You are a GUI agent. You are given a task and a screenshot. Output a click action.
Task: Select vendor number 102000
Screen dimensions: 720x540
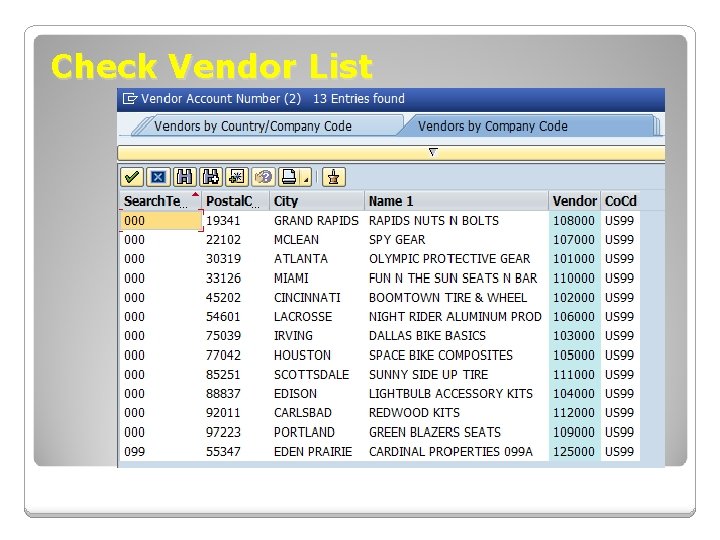pos(574,298)
